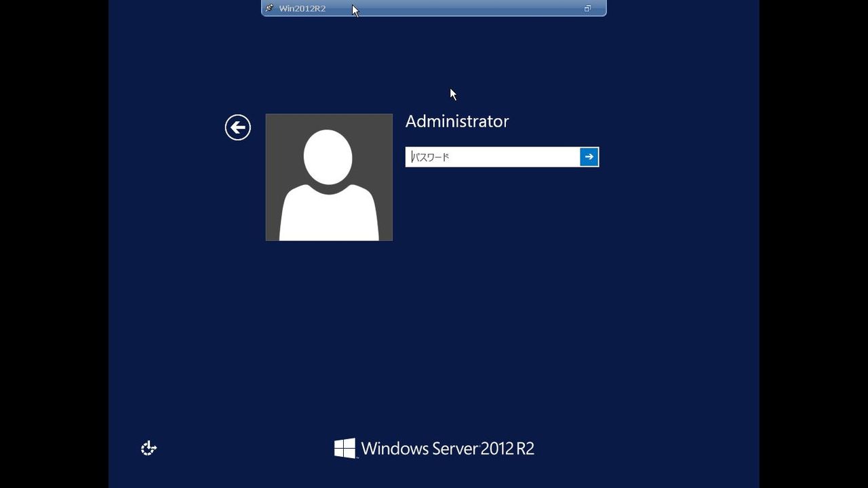Select the Administrator profile picture
The width and height of the screenshot is (868, 488).
point(329,177)
